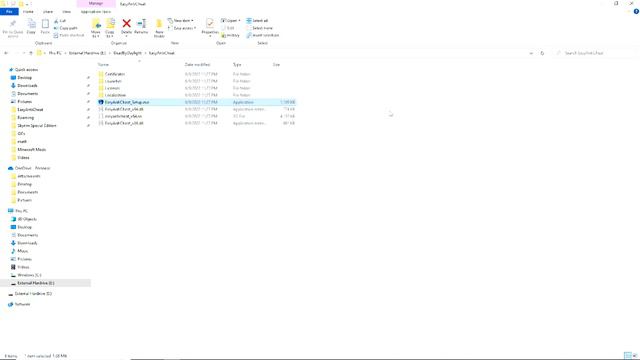Switch to the Share ribbon tab

point(48,12)
